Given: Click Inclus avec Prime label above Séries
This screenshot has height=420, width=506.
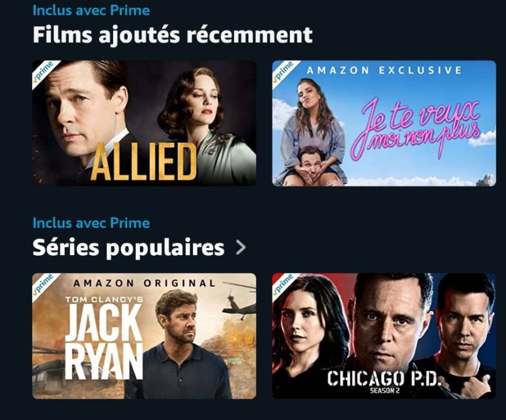Looking at the screenshot, I should (x=91, y=223).
